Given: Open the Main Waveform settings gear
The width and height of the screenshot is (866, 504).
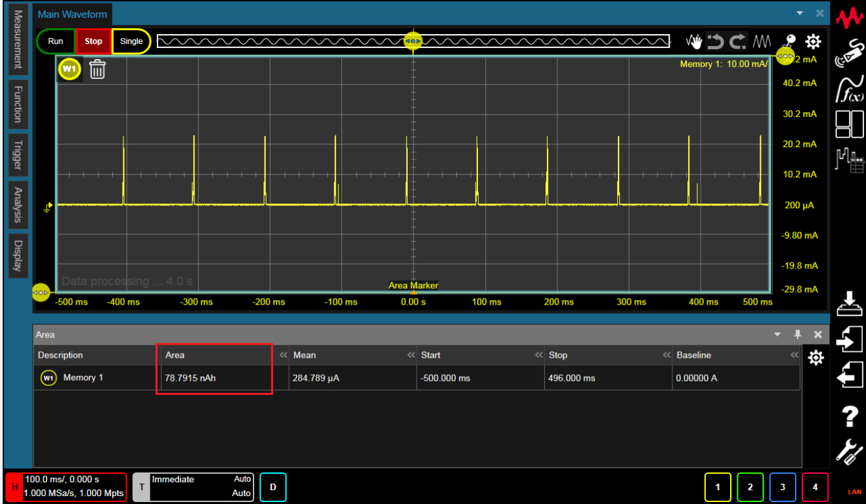Looking at the screenshot, I should [x=813, y=42].
